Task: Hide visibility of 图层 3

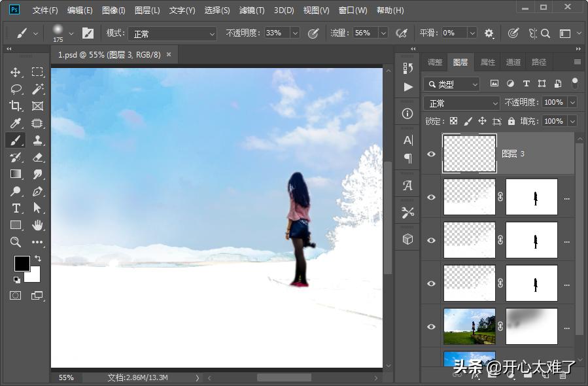Action: pyautogui.click(x=431, y=154)
